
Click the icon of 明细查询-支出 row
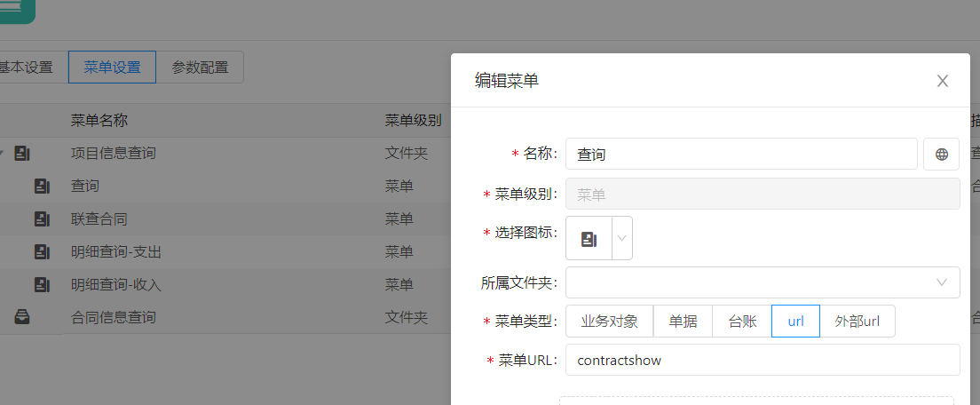point(42,252)
